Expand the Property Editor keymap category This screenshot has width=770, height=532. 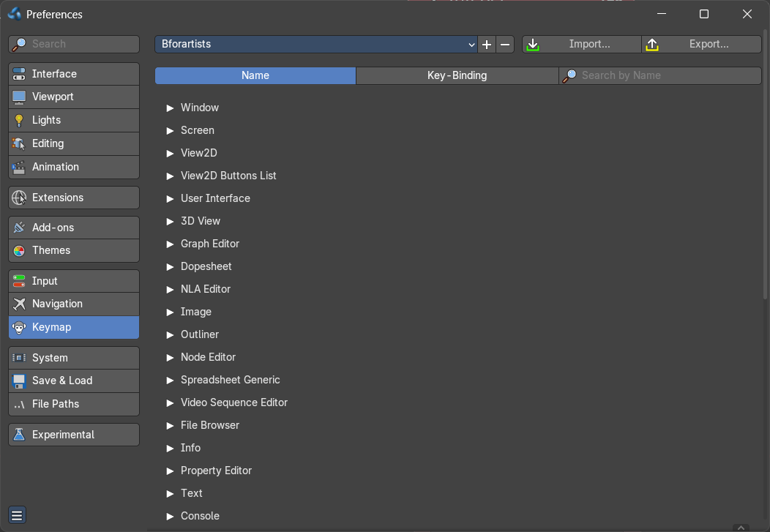170,471
